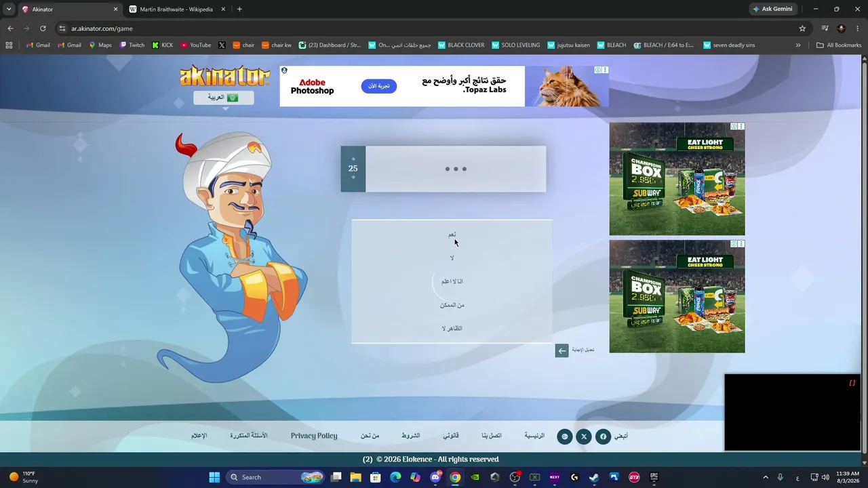The image size is (868, 488).
Task: Click the Ask Gemini button
Action: click(772, 9)
